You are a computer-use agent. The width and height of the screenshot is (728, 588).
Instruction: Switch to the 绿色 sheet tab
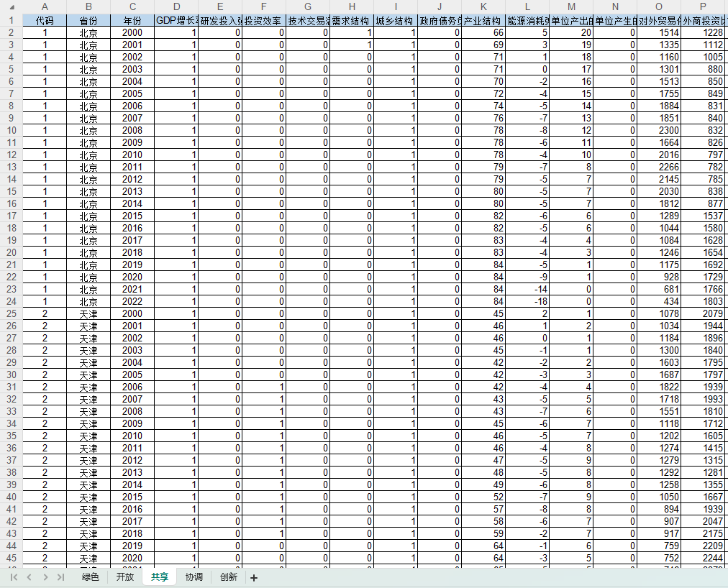coord(91,576)
